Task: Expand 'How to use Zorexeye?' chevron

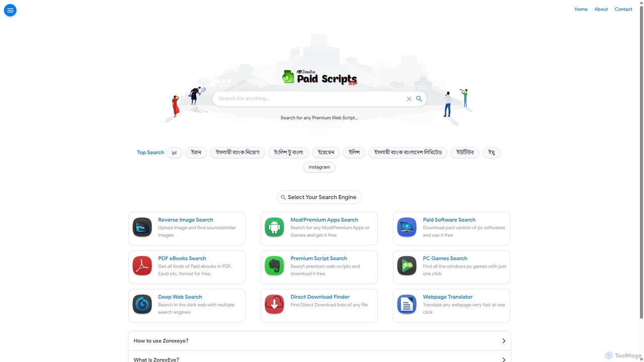Action: [x=504, y=341]
